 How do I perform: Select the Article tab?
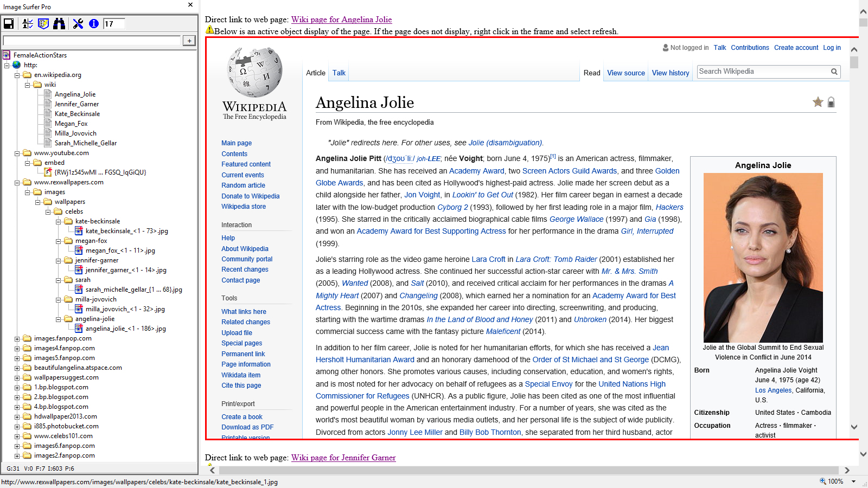coord(316,73)
